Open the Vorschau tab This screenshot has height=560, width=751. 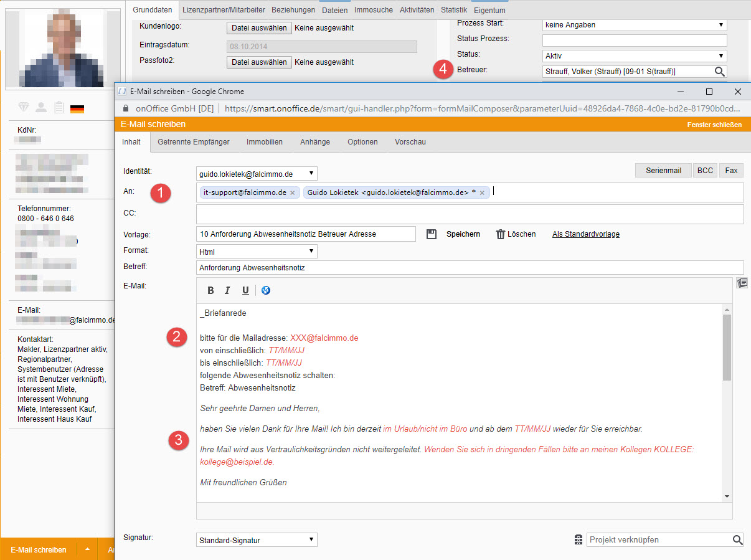tap(410, 142)
